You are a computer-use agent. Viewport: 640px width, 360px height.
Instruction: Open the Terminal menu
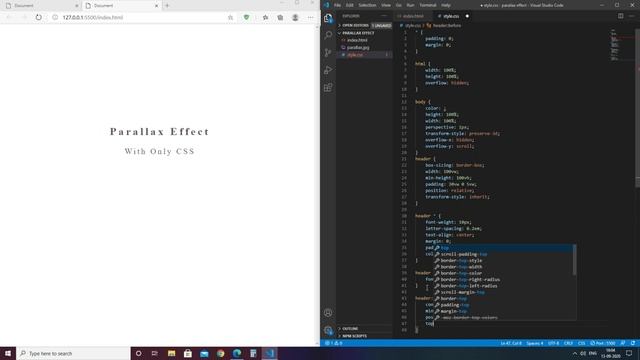(x=428, y=5)
